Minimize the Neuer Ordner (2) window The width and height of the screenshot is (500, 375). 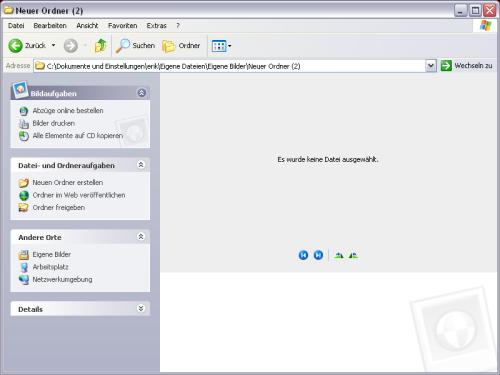[461, 11]
